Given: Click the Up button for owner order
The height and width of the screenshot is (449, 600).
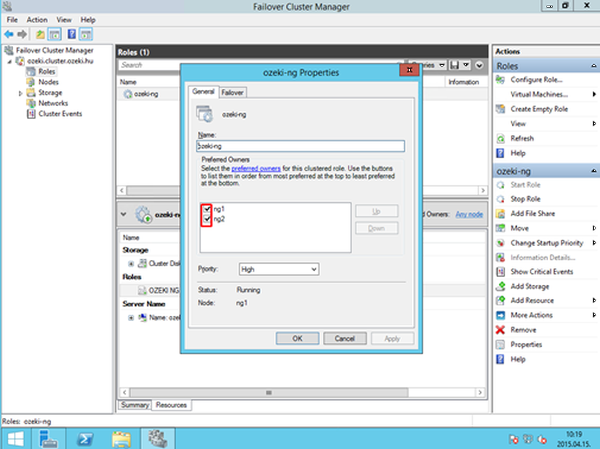Looking at the screenshot, I should pos(377,211).
